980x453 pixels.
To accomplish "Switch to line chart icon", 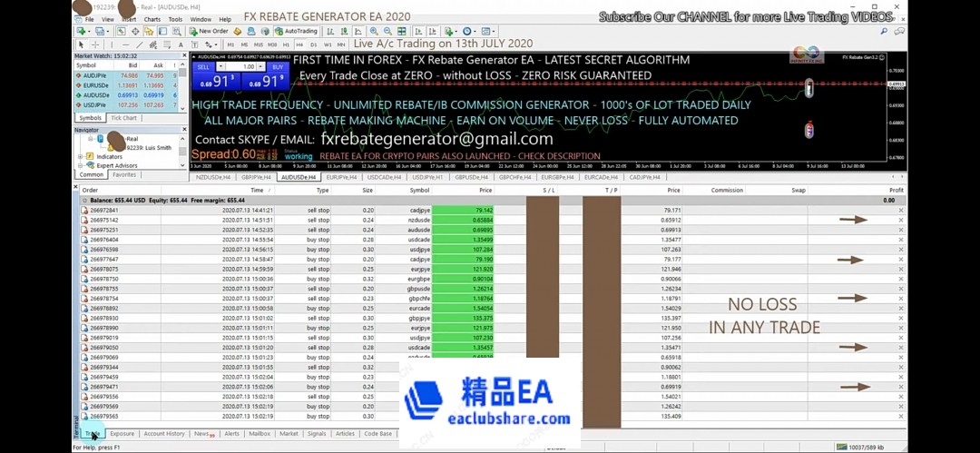I will pos(358,31).
